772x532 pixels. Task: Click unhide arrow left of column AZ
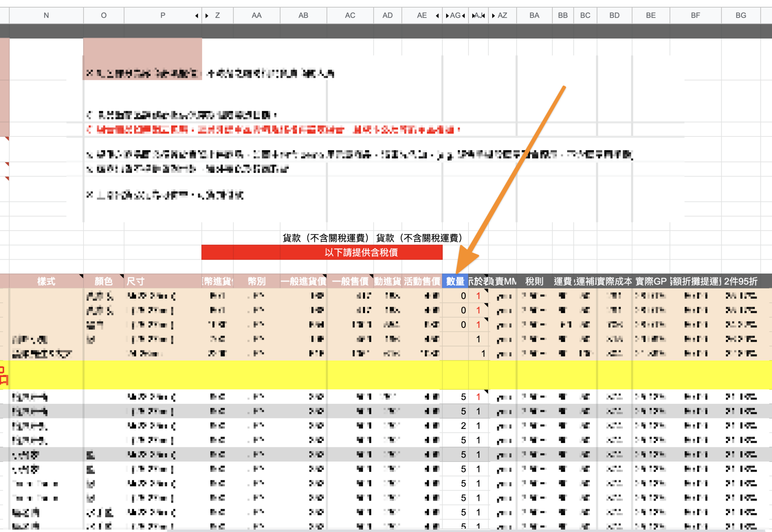click(493, 16)
